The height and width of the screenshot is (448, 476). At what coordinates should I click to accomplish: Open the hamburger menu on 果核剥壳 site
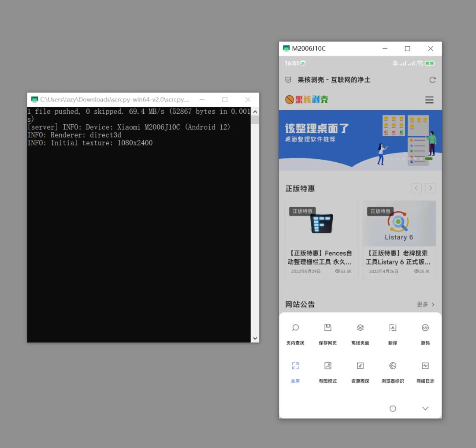click(x=429, y=100)
